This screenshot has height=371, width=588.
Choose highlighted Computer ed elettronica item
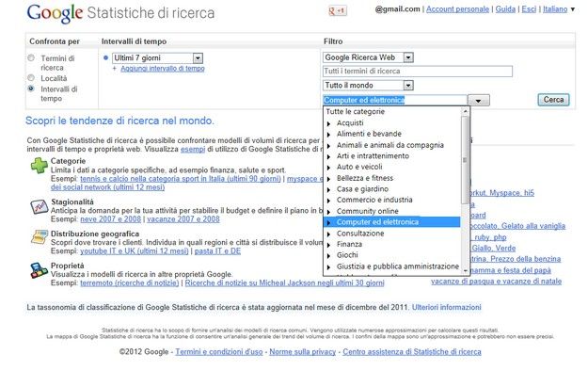tap(392, 222)
